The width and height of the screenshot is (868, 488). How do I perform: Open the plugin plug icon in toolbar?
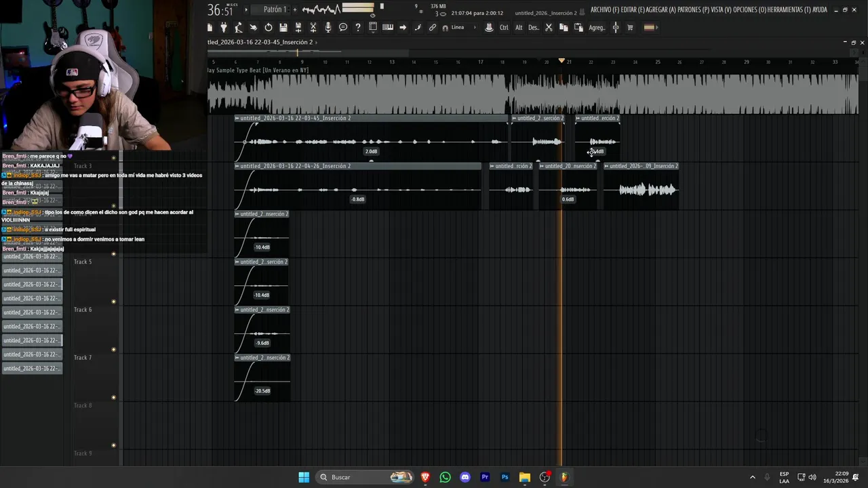tap(224, 28)
